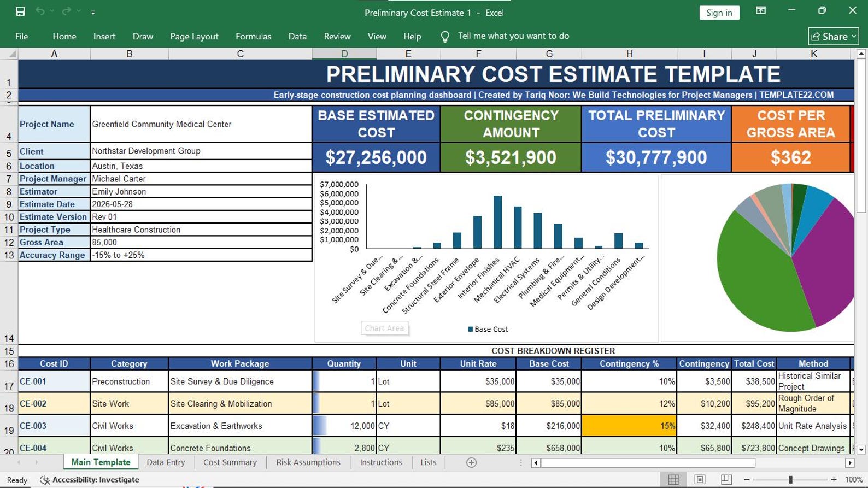Select the CE-001 cost ID cell
This screenshot has width=868, height=488.
click(x=54, y=381)
